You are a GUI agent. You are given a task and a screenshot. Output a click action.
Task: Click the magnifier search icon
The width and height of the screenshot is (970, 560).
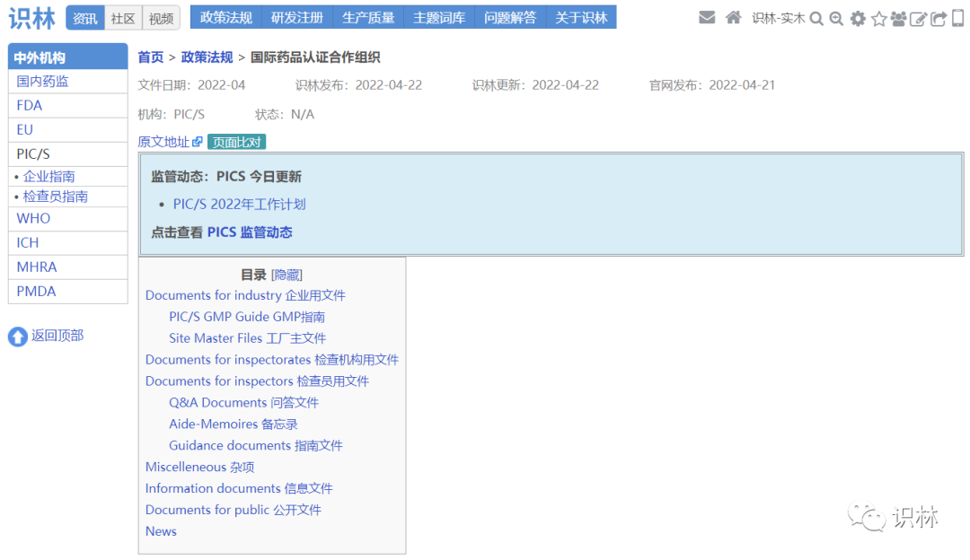(x=816, y=19)
